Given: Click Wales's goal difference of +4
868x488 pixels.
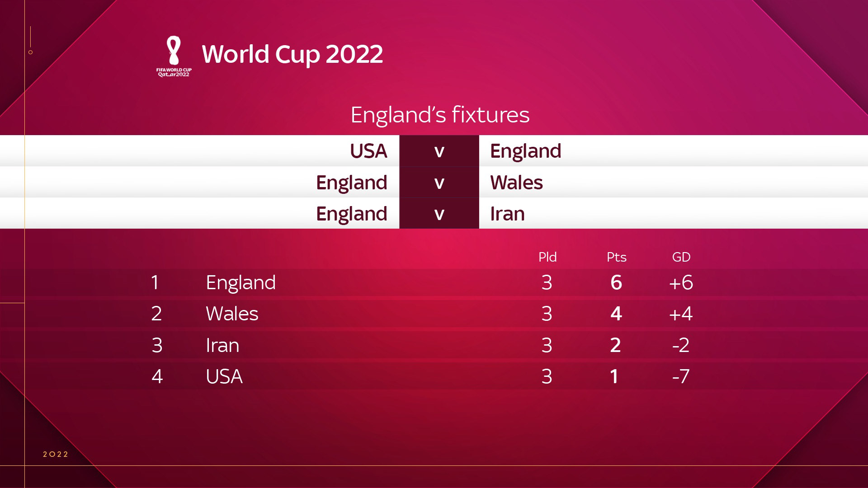Looking at the screenshot, I should 680,314.
